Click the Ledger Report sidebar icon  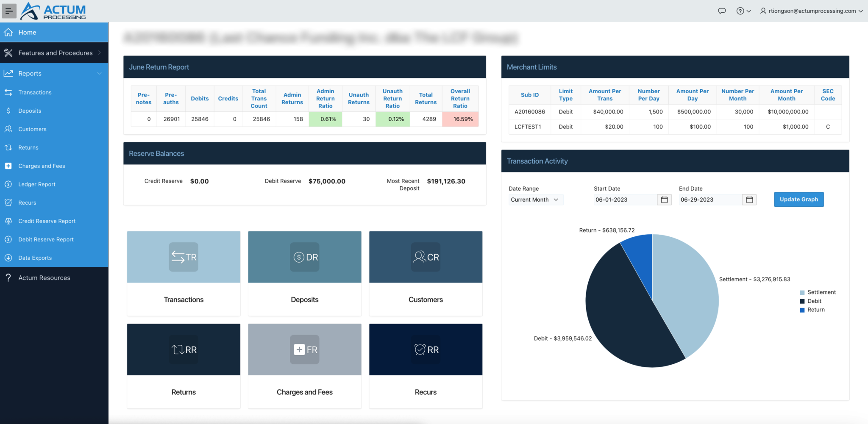(8, 184)
